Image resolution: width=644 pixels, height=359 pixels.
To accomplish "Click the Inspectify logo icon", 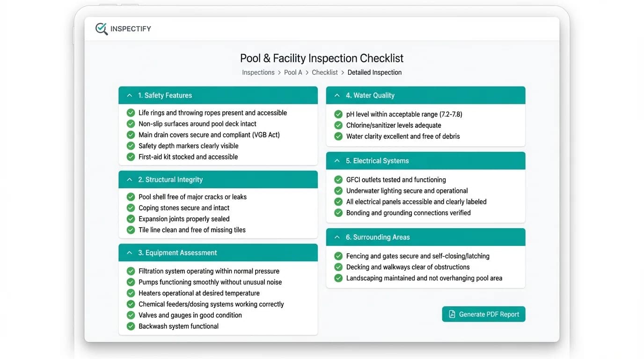I will pyautogui.click(x=101, y=29).
